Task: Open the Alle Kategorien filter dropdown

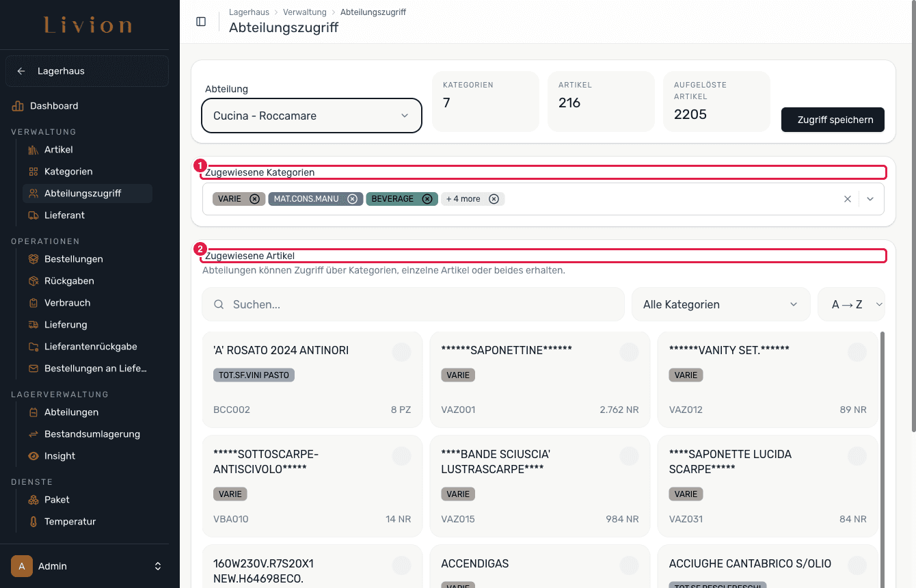Action: tap(720, 304)
